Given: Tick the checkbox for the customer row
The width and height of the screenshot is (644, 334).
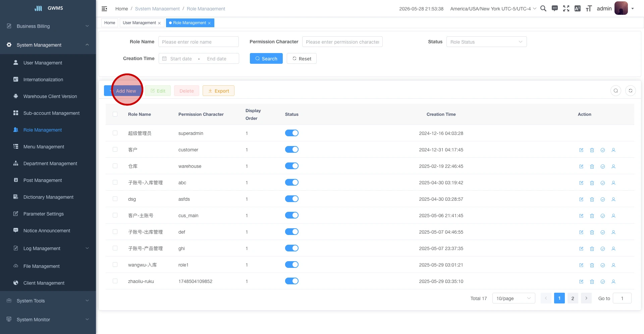Looking at the screenshot, I should [x=115, y=149].
